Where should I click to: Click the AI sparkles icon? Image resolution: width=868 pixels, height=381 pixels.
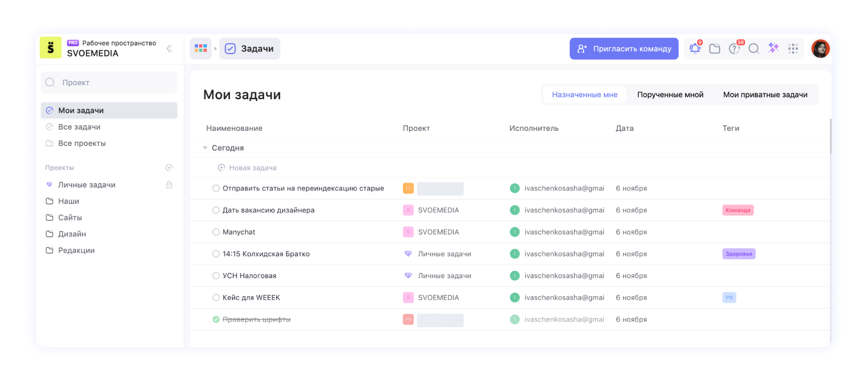pos(773,48)
